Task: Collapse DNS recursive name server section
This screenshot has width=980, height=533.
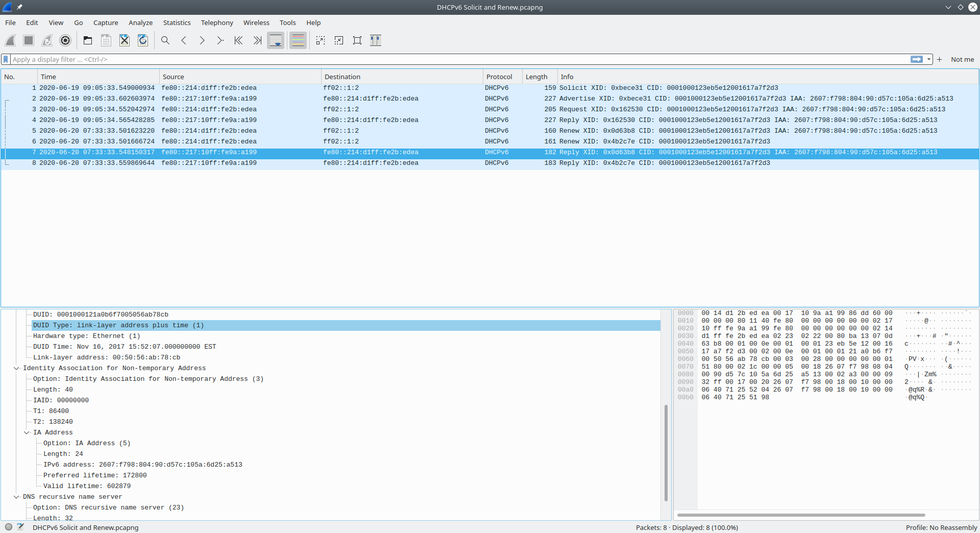Action: tap(16, 497)
